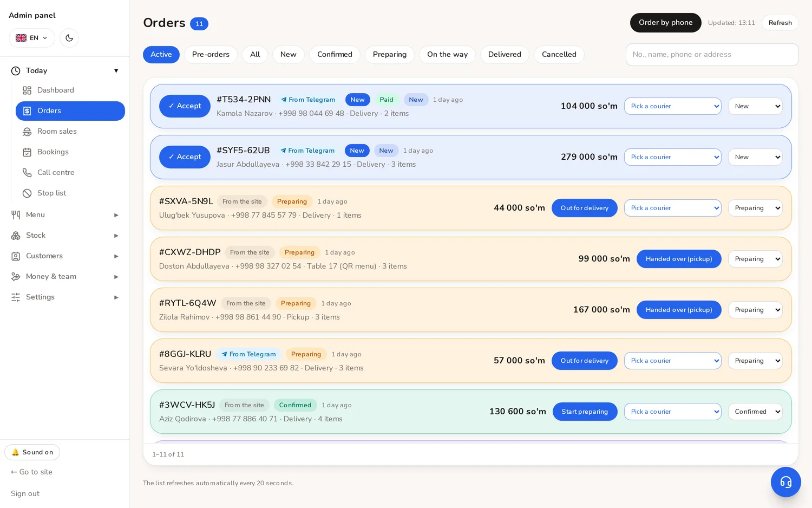Expand the Menu section arrow

coord(116,215)
